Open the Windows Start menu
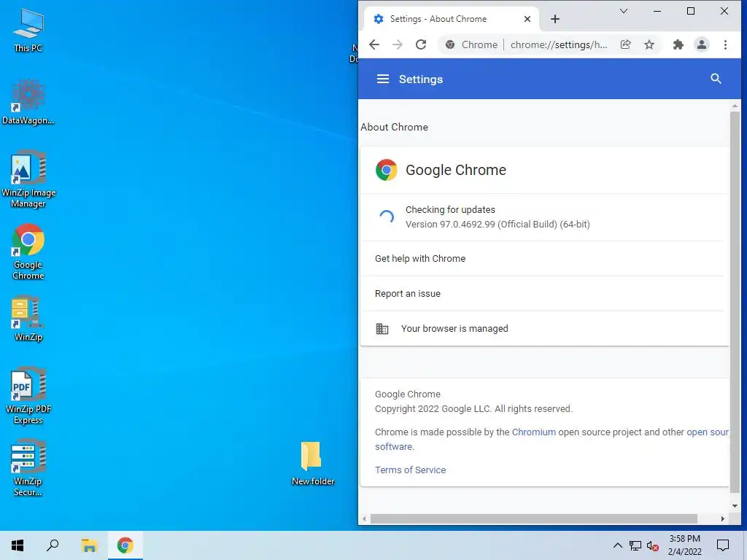The image size is (747, 560). [x=18, y=545]
